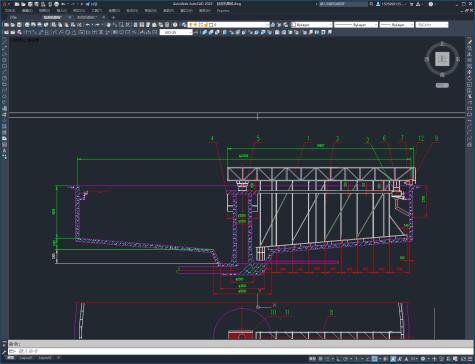Toggle Polar tracking in status bar
Viewport: 475px width, 364px height.
click(345, 359)
